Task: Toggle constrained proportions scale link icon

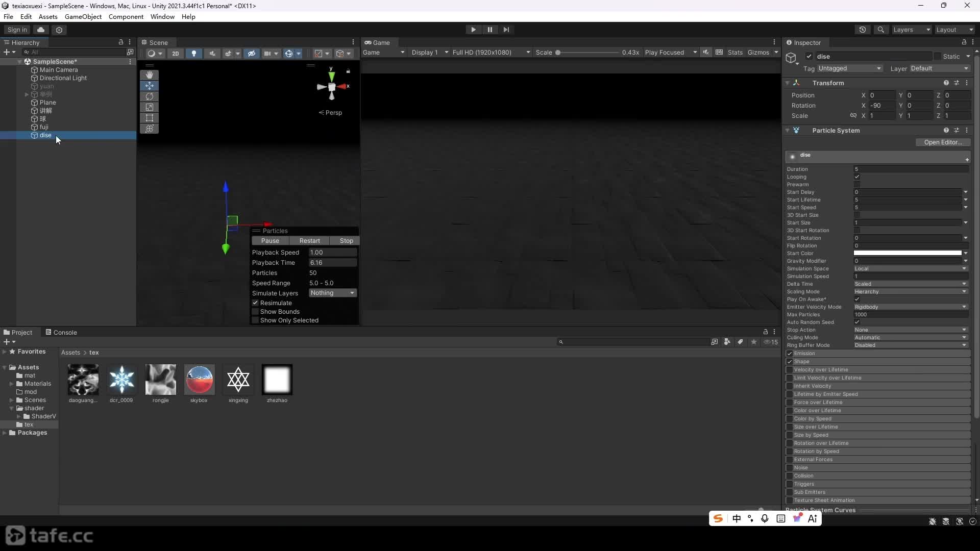Action: coord(853,116)
